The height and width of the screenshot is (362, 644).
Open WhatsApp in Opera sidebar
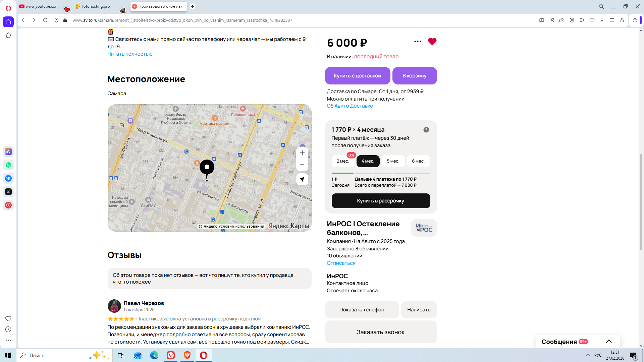click(8, 165)
